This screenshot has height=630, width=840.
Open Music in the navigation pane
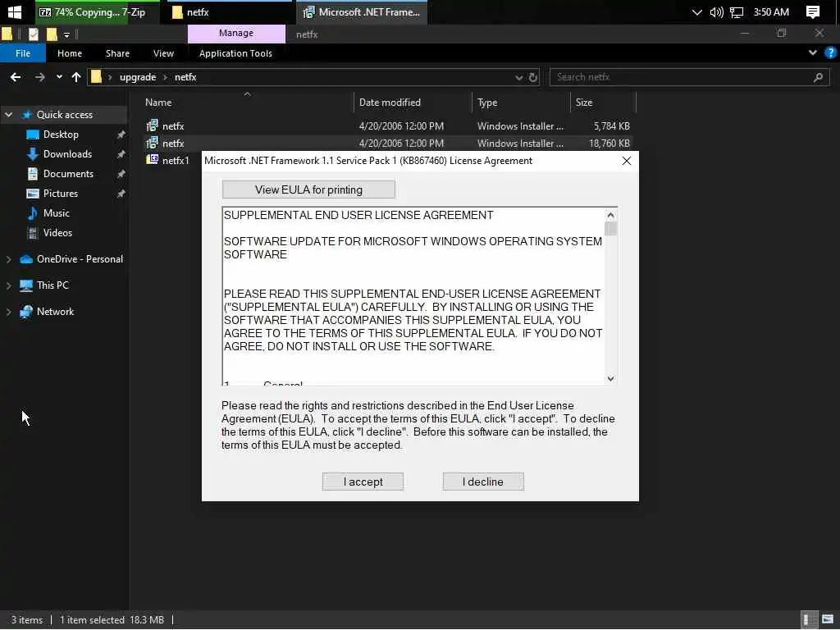tap(56, 213)
